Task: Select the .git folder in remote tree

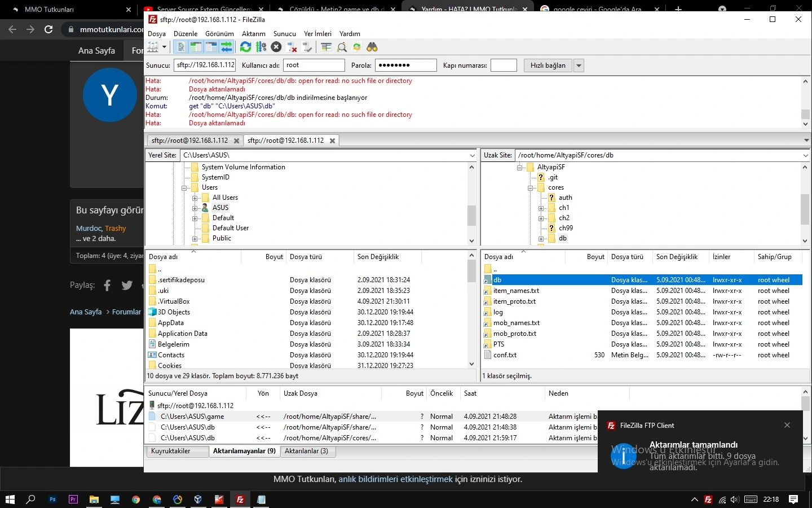Action: tap(553, 177)
